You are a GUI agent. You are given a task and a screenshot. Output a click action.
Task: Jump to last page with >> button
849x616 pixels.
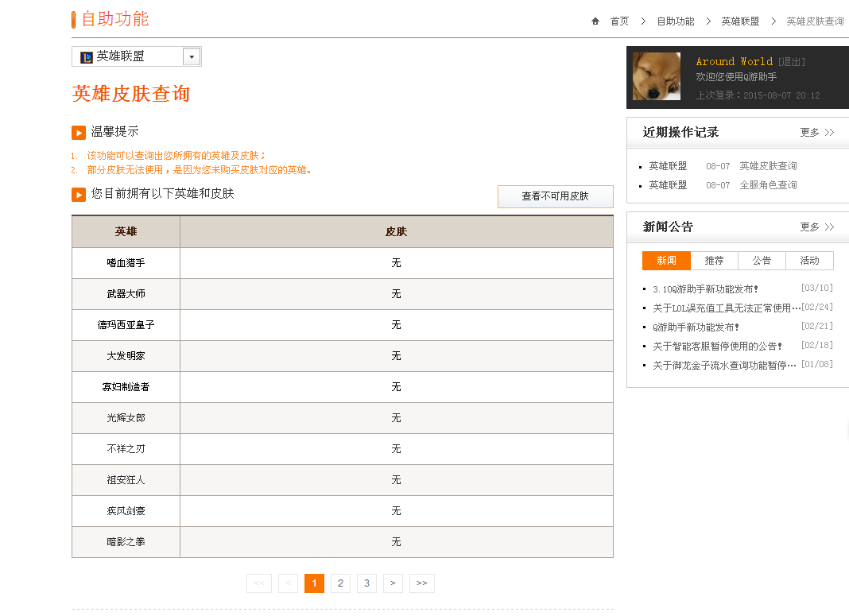(x=422, y=583)
